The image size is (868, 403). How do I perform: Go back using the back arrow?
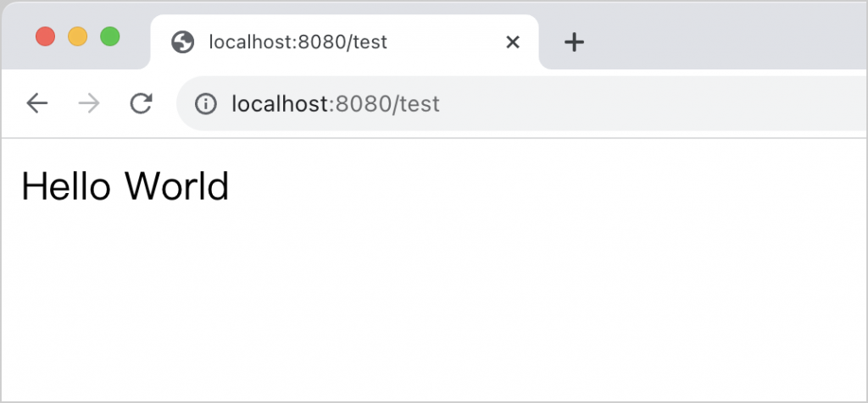[x=37, y=104]
